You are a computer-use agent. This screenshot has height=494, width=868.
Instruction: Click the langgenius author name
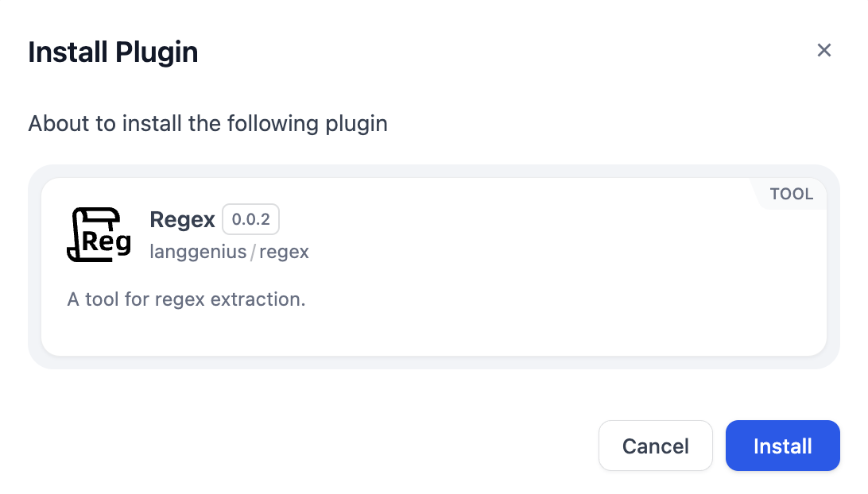[x=198, y=253]
